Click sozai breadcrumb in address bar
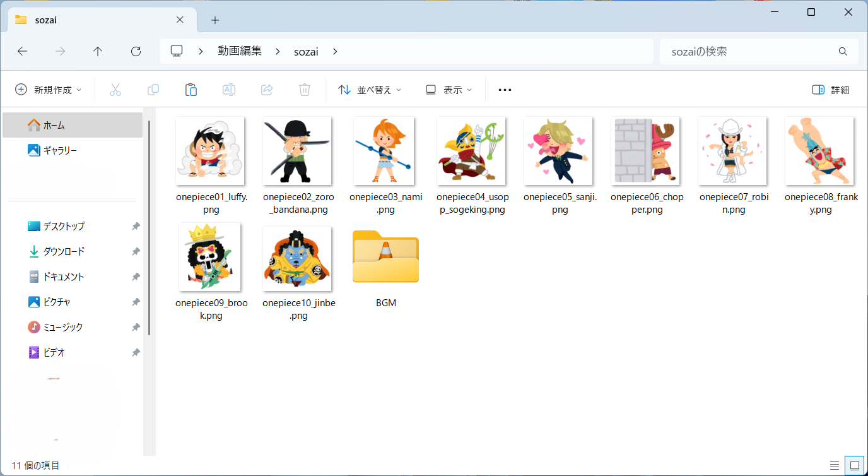This screenshot has height=476, width=868. [306, 52]
